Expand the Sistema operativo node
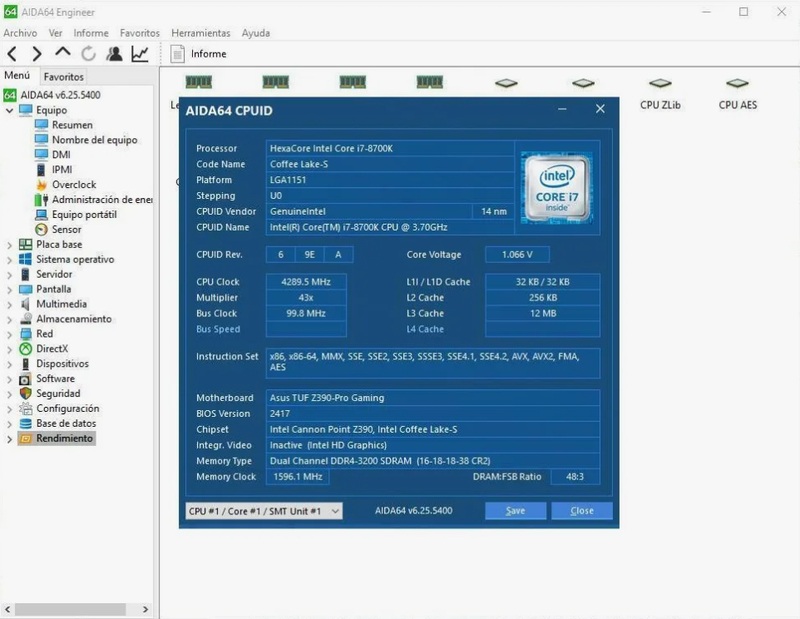This screenshot has height=619, width=800. coord(9,260)
